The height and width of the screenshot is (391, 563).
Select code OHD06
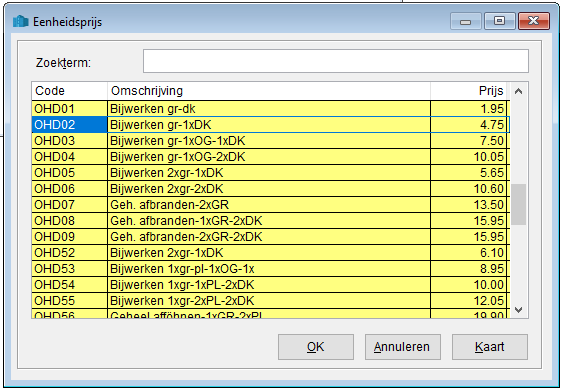(70, 189)
